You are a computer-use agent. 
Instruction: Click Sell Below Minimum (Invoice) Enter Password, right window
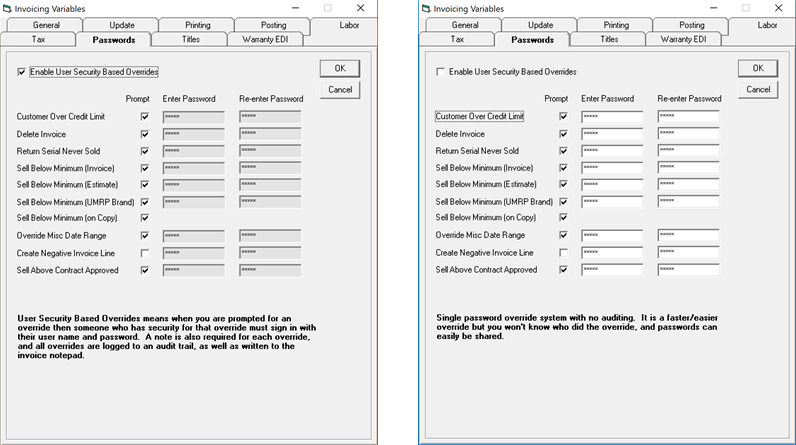pyautogui.click(x=612, y=167)
